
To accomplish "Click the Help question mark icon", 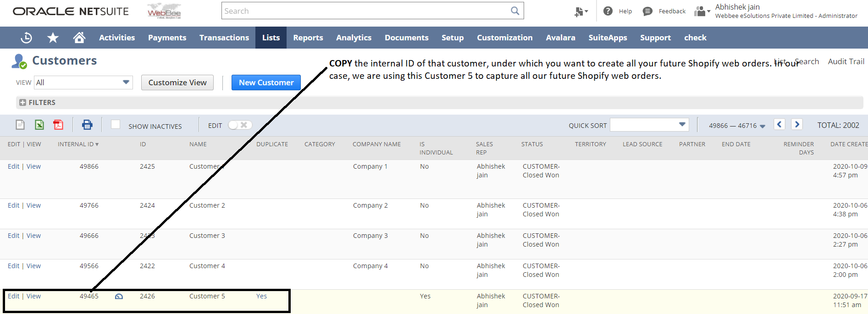I will click(608, 11).
